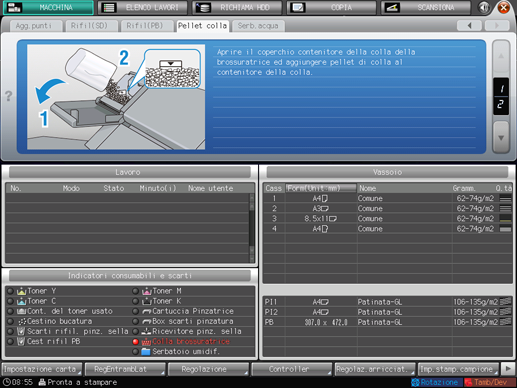Select the PI1 Patinata-GL tray row
The height and width of the screenshot is (388, 517).
coord(388,302)
